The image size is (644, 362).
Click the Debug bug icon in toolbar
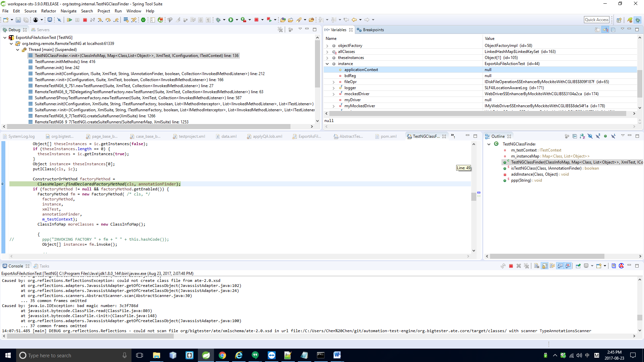point(218,20)
